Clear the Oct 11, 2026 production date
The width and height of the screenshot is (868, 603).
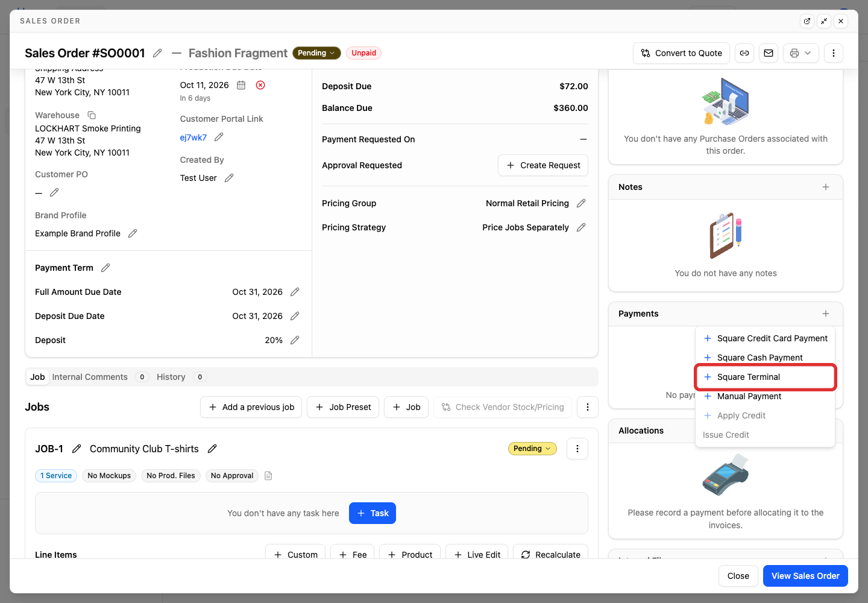pyautogui.click(x=260, y=85)
